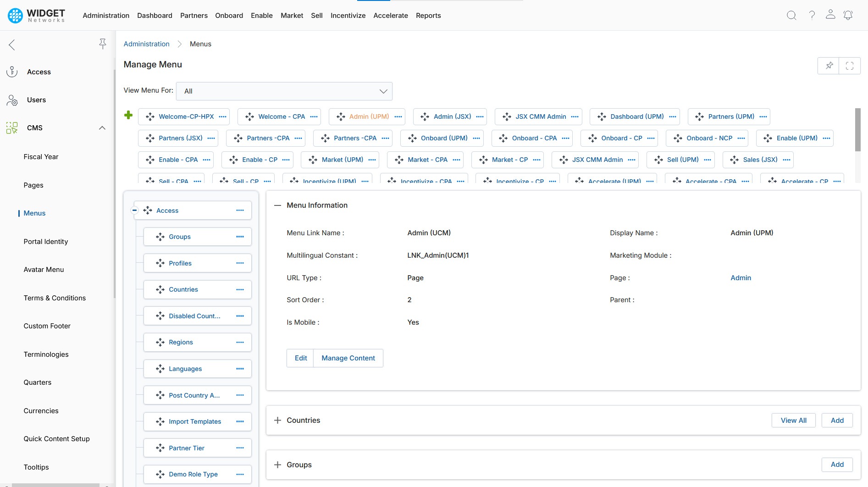Open the Partners top menu
The width and height of the screenshot is (868, 487).
[194, 16]
